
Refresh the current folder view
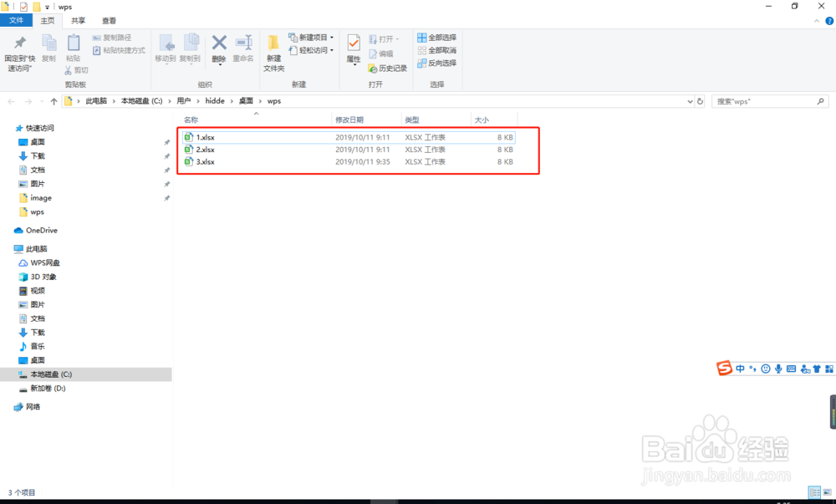tap(700, 101)
